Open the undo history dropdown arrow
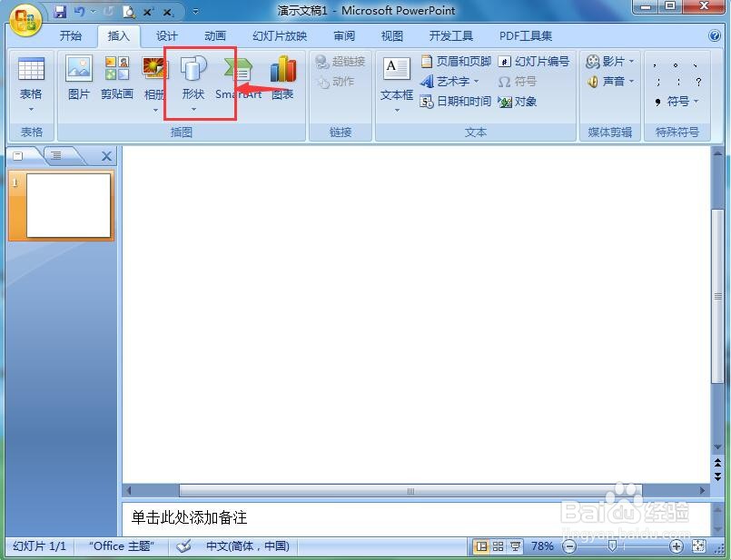 click(x=93, y=12)
